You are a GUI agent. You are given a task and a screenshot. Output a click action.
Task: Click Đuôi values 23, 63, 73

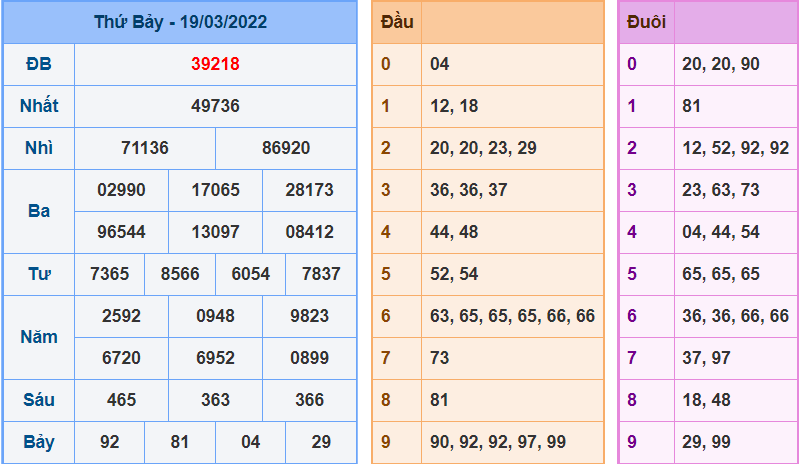[x=721, y=190]
